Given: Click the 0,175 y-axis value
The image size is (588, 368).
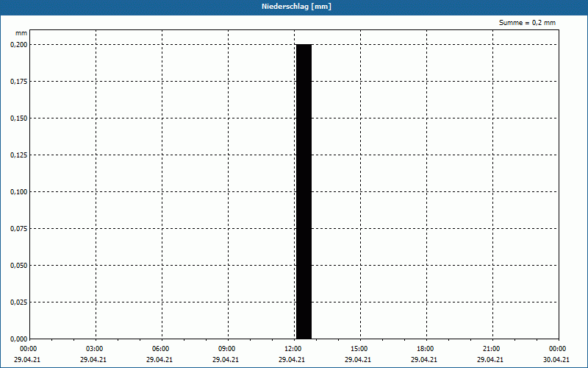Looking at the screenshot, I should click(19, 81).
